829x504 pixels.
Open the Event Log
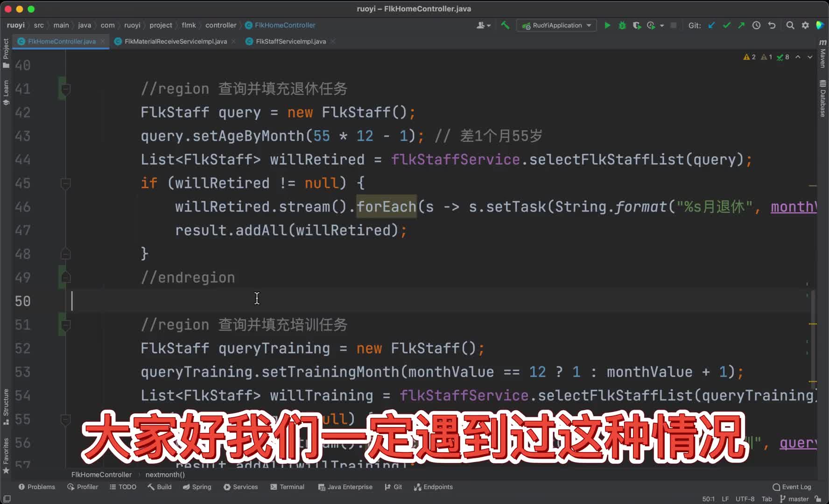point(792,487)
